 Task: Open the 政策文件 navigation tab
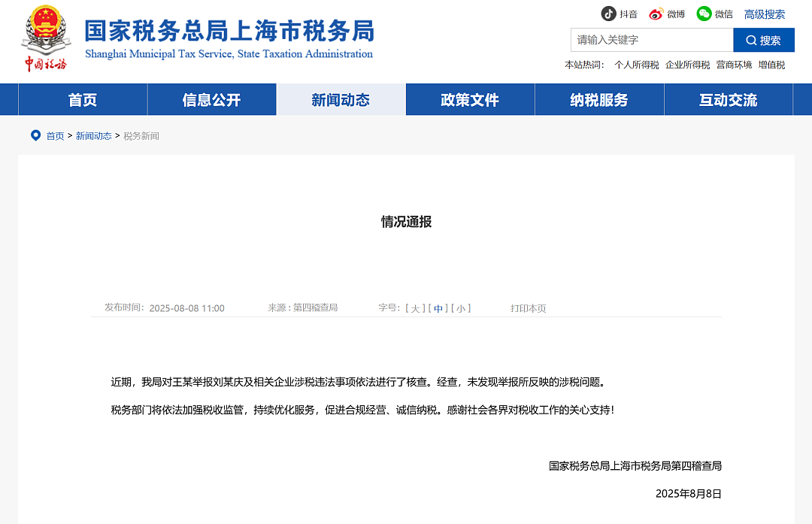470,99
